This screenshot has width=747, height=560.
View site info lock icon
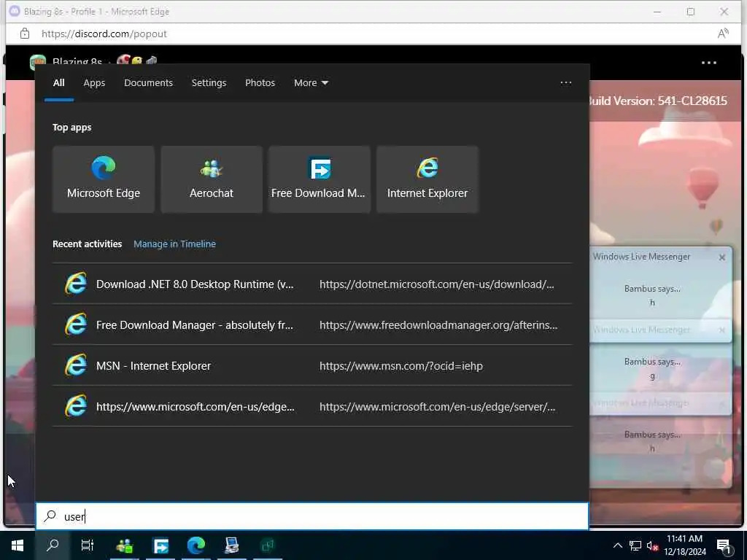point(24,34)
